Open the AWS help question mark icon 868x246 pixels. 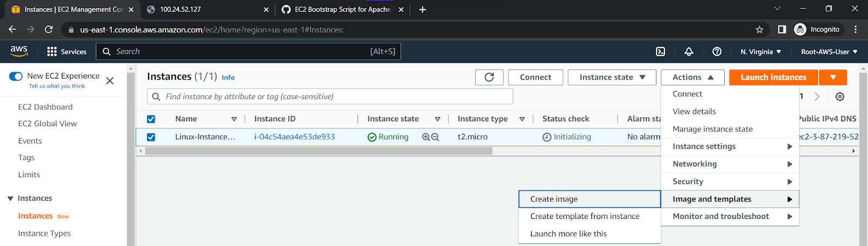pos(717,51)
